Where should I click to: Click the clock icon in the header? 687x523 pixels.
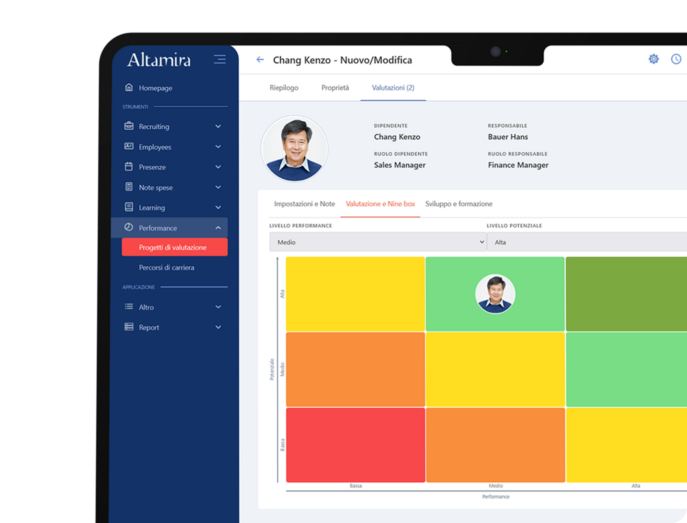(676, 59)
